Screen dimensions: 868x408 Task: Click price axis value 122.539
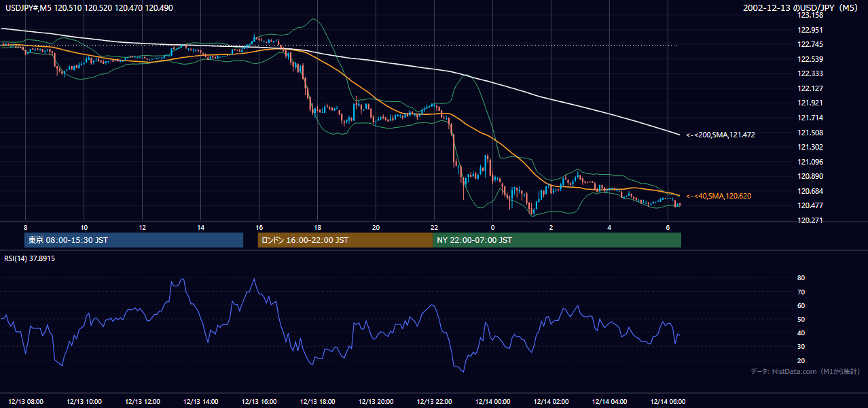810,59
